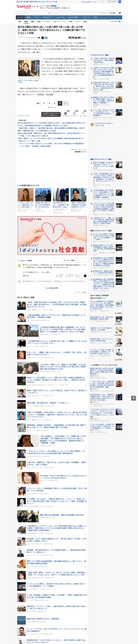This screenshot has height=644, width=138.
Task: Click the うーん reaction on first comment
Action: [x=79, y=276]
